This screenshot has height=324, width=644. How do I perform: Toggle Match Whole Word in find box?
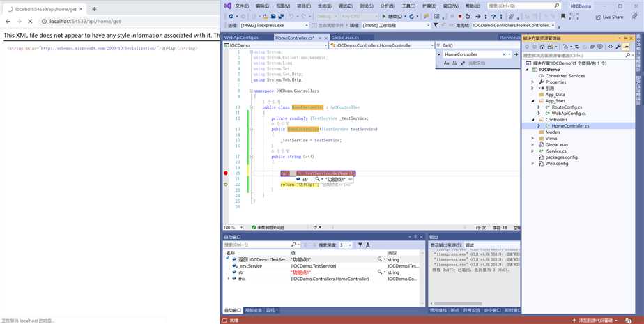point(455,63)
